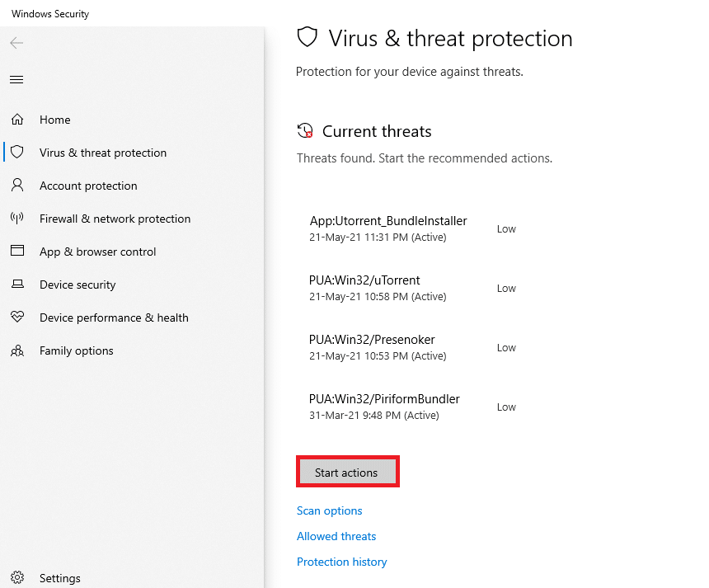The width and height of the screenshot is (709, 588).
Task: Open Family options via its family icon
Action: pyautogui.click(x=17, y=350)
